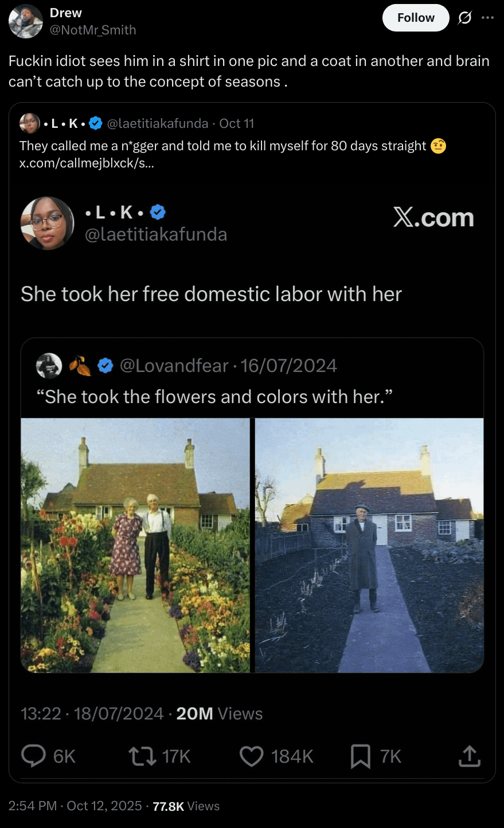Open Drew's profile avatar
504x828 pixels.
click(26, 21)
